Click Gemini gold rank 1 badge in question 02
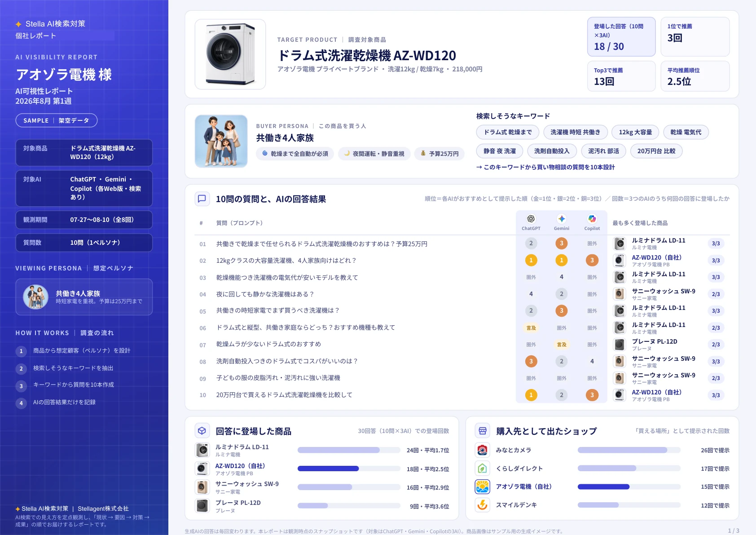 tap(562, 260)
